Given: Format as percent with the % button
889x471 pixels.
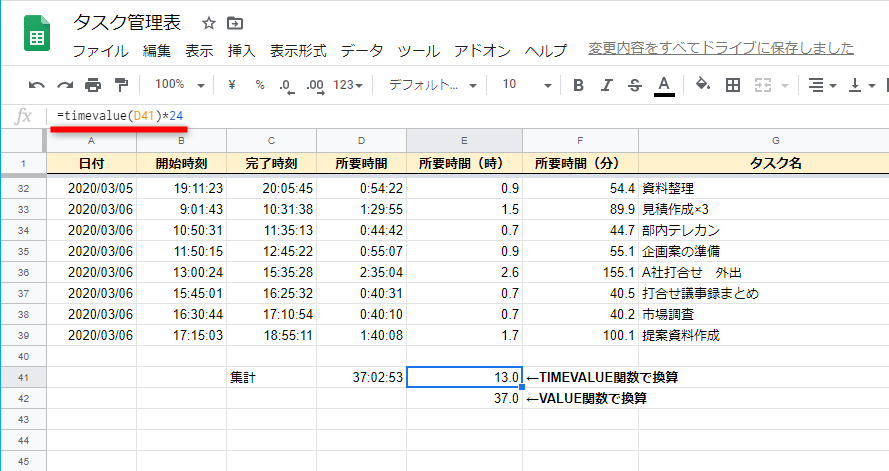Looking at the screenshot, I should tap(260, 85).
